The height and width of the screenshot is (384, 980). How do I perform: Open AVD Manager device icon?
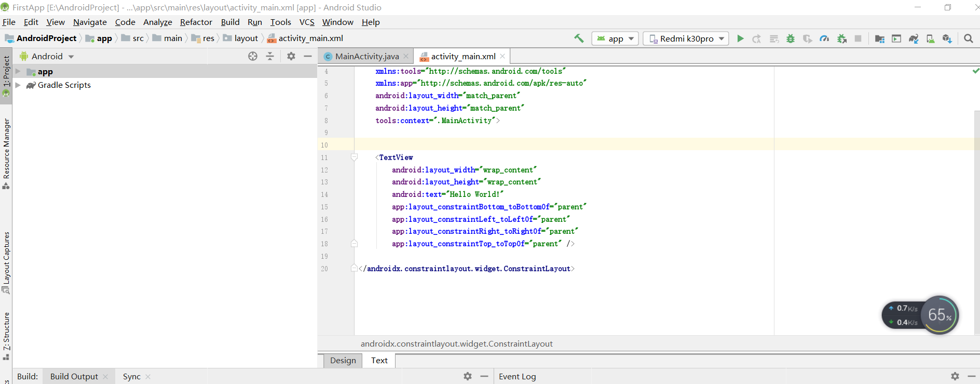(930, 38)
